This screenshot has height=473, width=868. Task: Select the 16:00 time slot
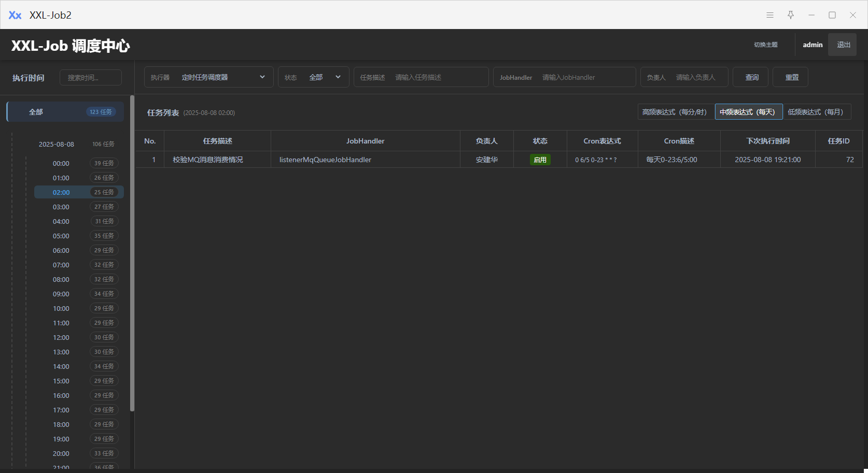(79, 395)
